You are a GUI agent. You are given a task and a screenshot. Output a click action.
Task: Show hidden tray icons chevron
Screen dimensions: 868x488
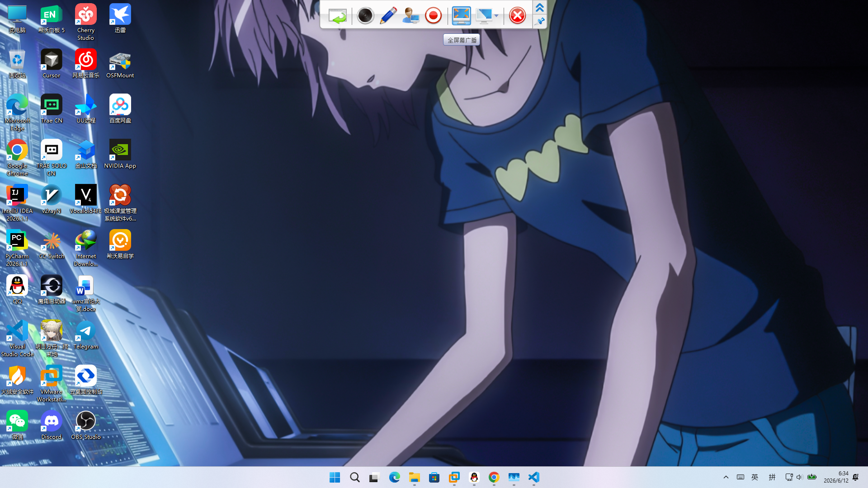(726, 477)
